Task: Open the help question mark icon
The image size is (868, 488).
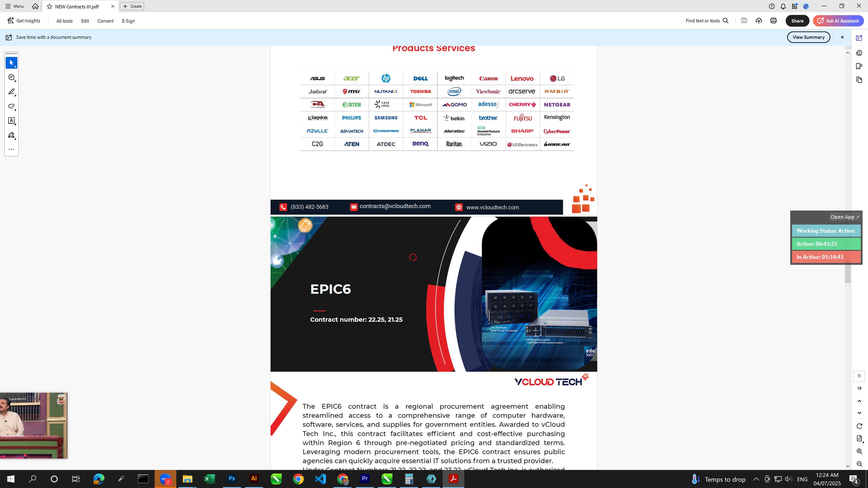Action: click(x=772, y=6)
